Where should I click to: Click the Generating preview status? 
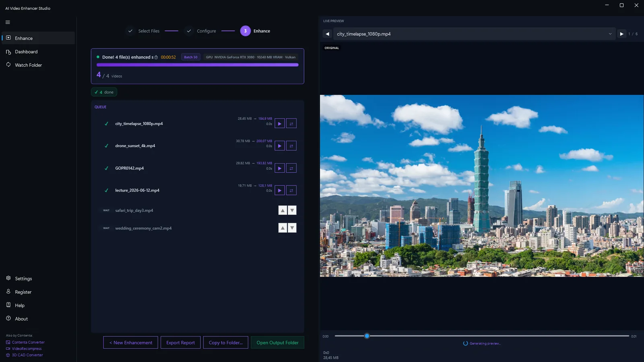click(x=482, y=343)
